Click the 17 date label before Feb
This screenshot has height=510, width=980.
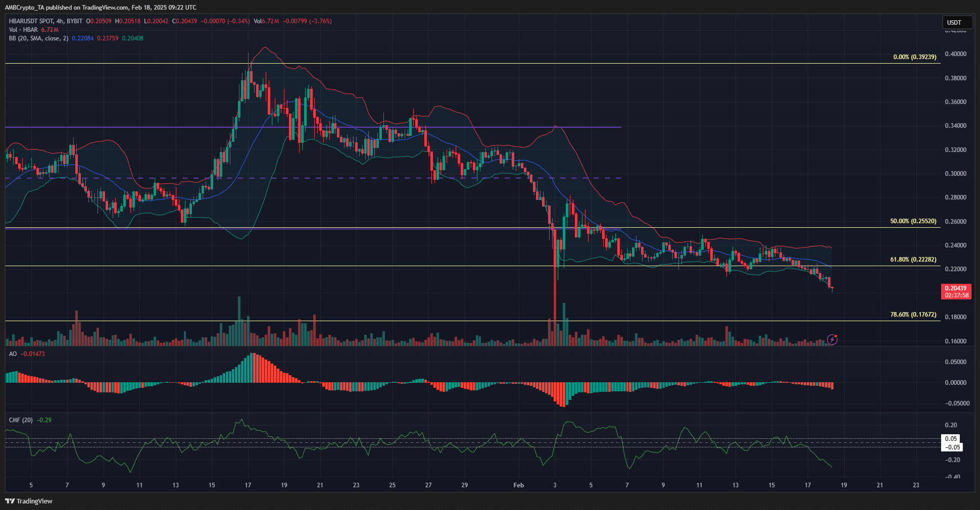point(248,485)
